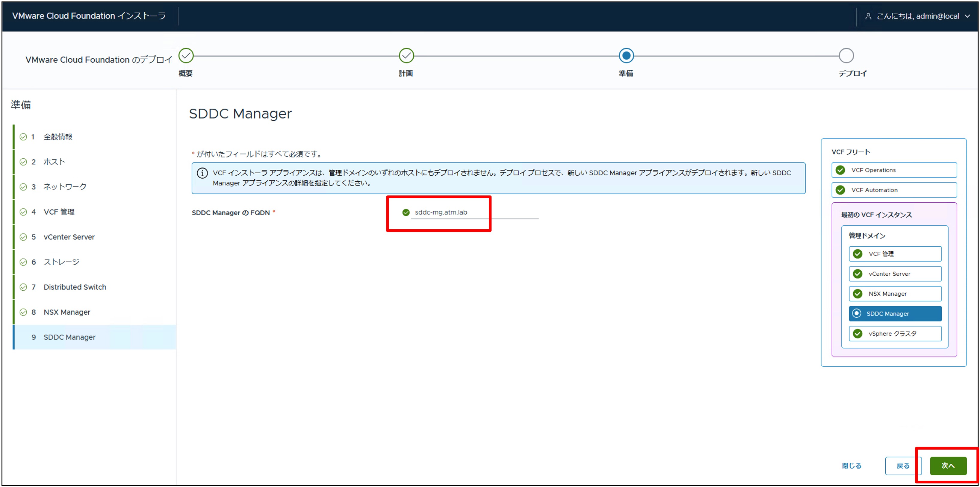The image size is (980, 487).
Task: Click the 閉じる link
Action: [x=852, y=466]
